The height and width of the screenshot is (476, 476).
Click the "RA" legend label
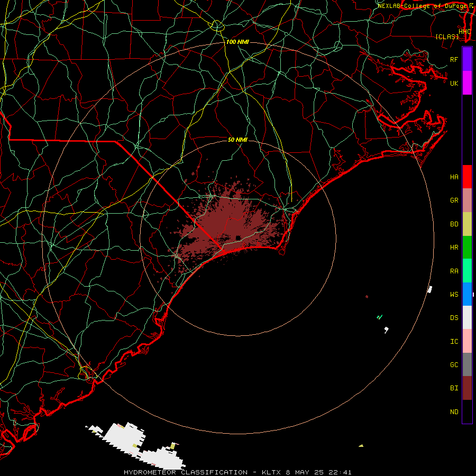[454, 271]
